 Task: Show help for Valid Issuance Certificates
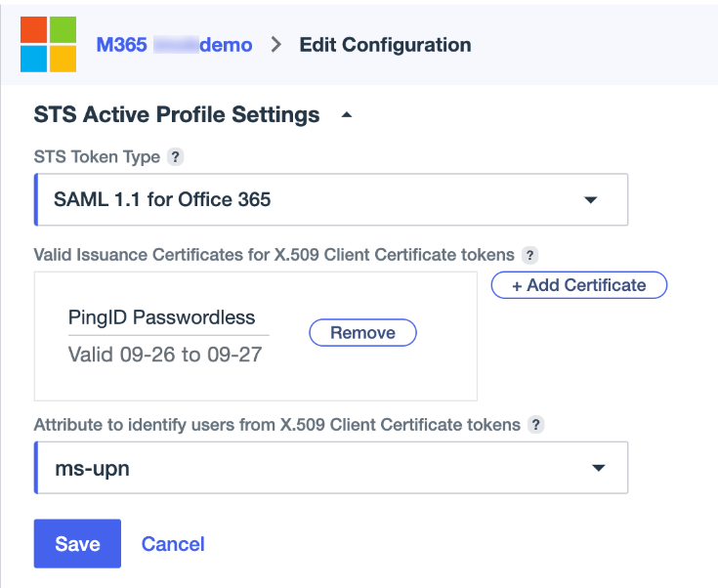point(529,255)
